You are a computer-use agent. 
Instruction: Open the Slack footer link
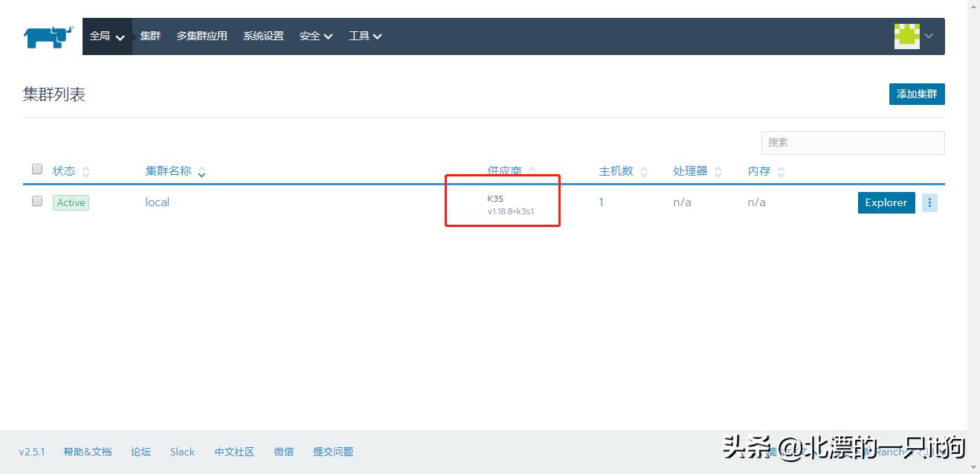(182, 452)
